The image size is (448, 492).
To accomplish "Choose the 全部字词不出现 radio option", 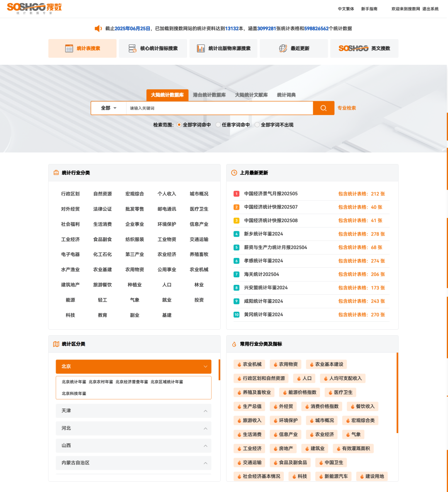I will 257,125.
